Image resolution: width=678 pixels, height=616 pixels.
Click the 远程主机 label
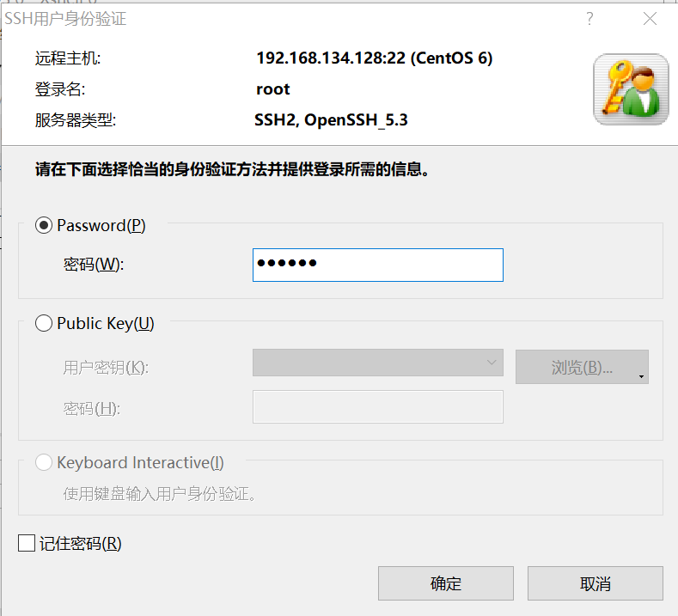click(68, 58)
